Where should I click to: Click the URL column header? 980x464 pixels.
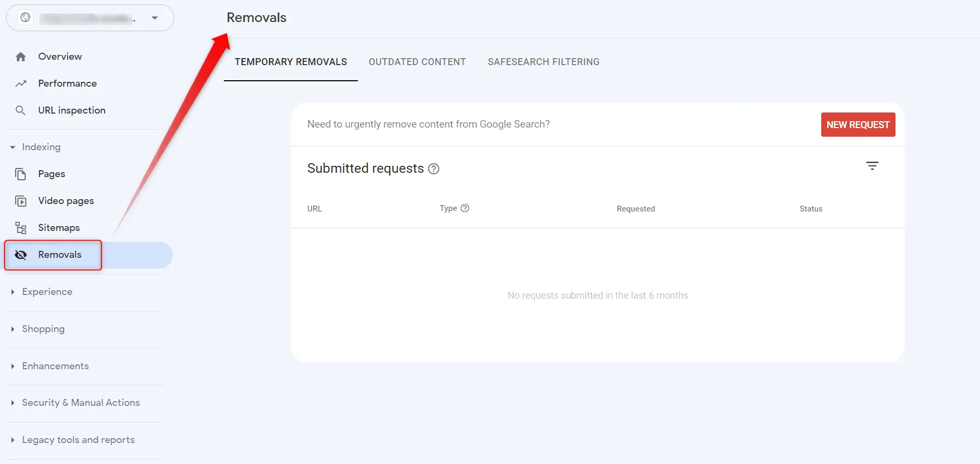pos(315,209)
